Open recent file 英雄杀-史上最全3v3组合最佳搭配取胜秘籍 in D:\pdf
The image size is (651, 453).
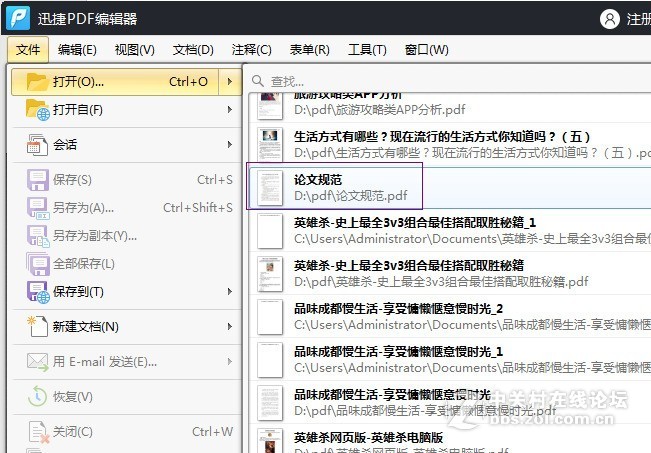pos(450,273)
